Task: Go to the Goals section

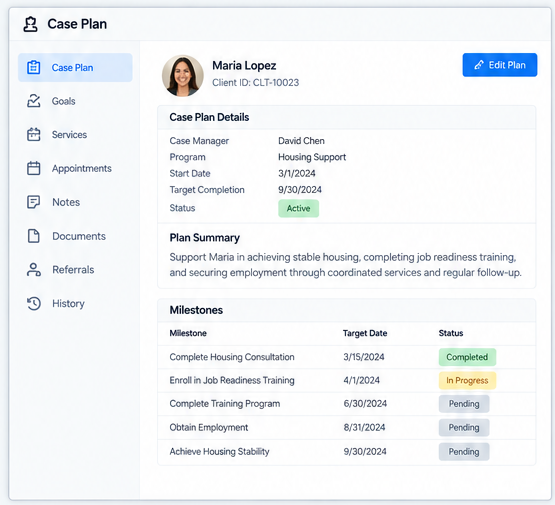Action: pos(75,101)
